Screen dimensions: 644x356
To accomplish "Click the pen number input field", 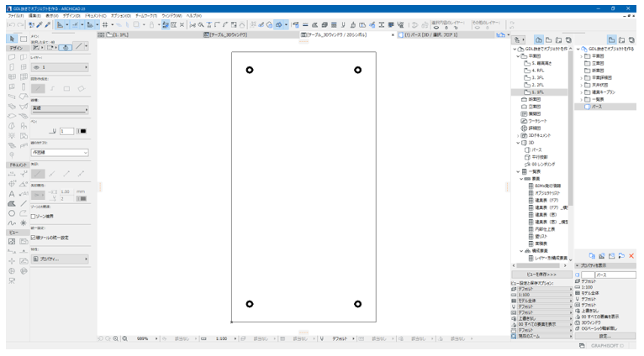I will point(67,131).
